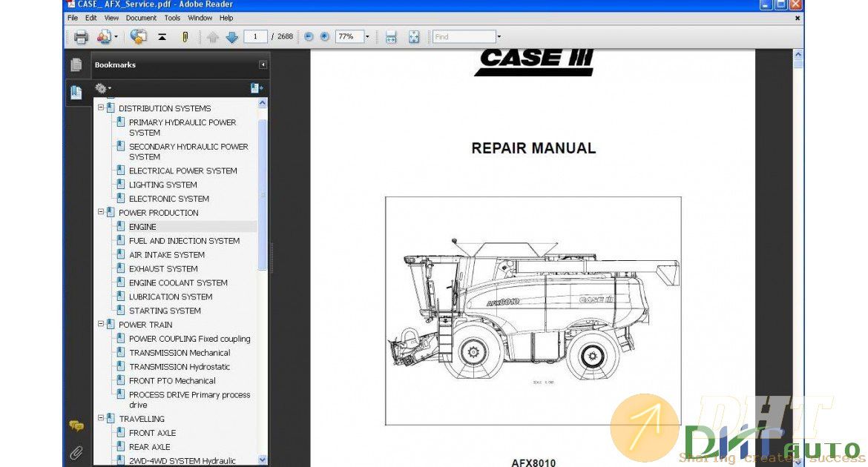This screenshot has width=868, height=467.
Task: Select the TRANSMISSION Mechanical bookmark
Action: point(180,352)
